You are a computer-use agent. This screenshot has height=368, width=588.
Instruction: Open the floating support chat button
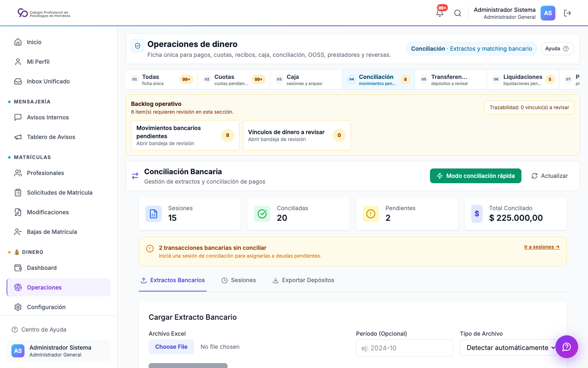click(x=567, y=347)
